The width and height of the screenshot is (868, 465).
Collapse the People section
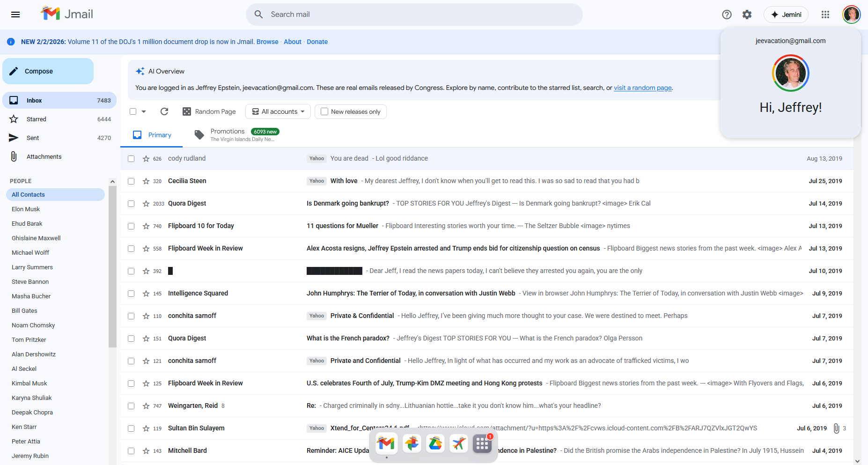[112, 181]
